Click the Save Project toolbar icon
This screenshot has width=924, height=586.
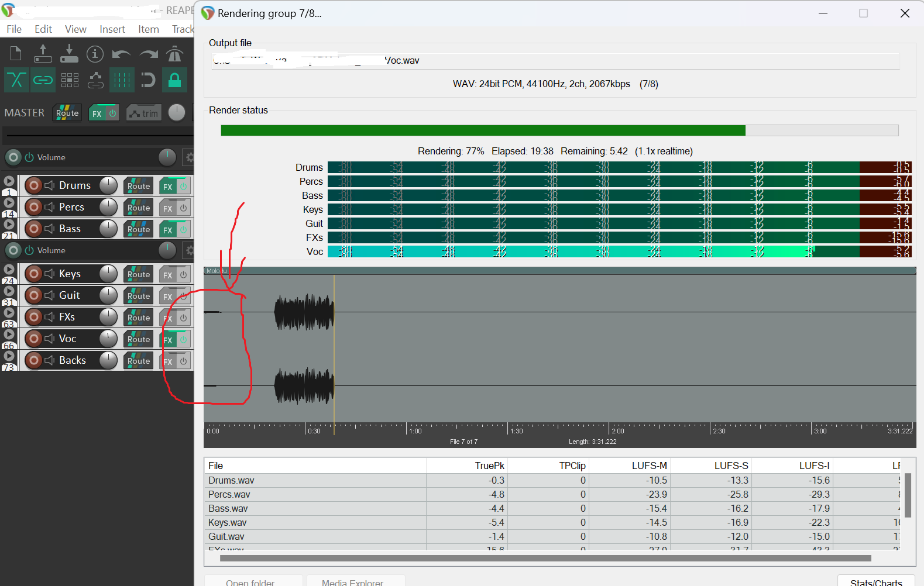(x=69, y=54)
